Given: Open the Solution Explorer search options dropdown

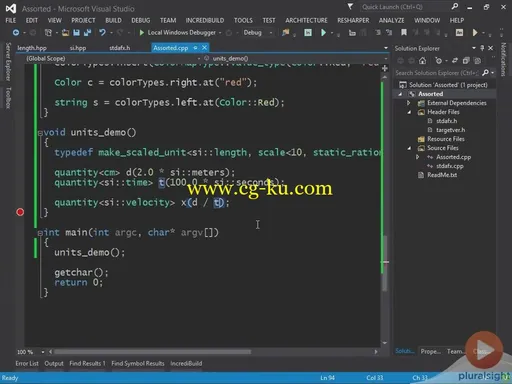Looking at the screenshot, I should coord(492,72).
